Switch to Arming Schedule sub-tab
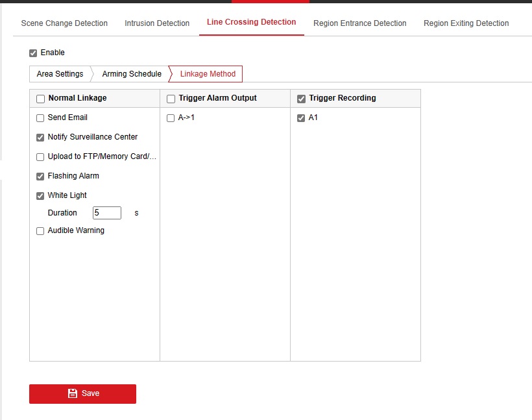Viewport: 532px width, 420px height. pos(132,74)
